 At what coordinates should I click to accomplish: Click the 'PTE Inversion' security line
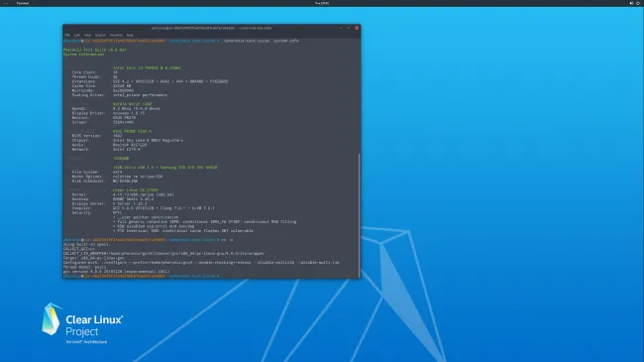183,231
